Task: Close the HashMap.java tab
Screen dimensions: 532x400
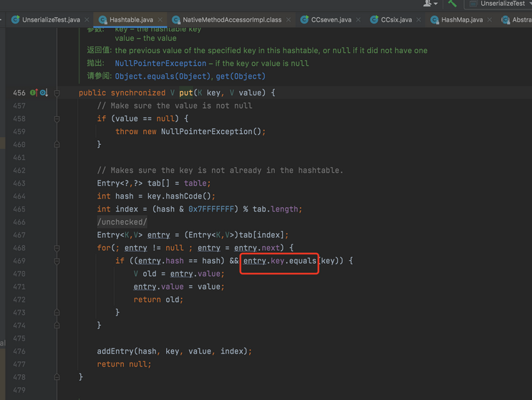Action: 490,19
